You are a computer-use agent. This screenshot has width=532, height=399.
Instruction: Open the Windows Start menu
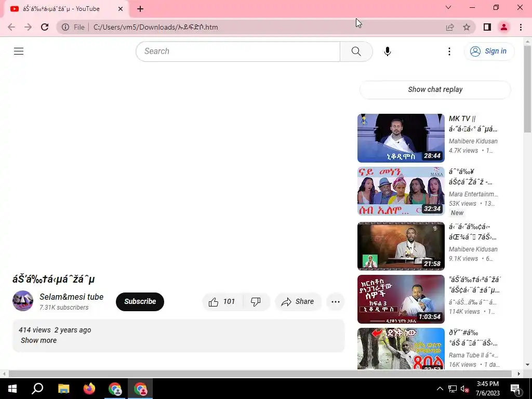coord(12,389)
